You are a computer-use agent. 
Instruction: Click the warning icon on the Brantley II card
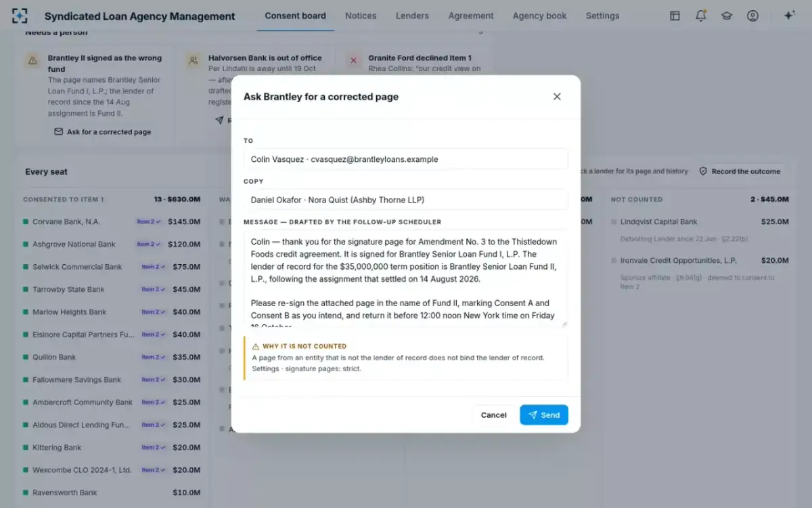[32, 61]
